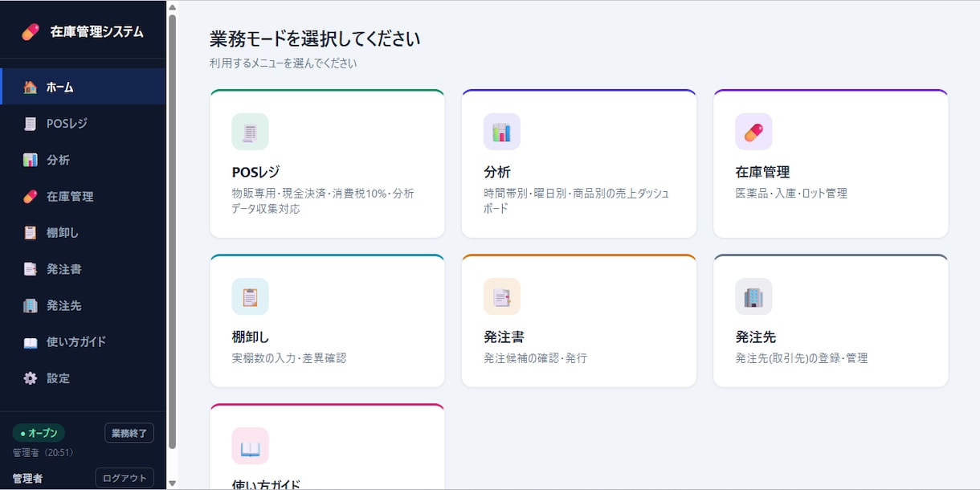Click the bar chart icon in the 分析 card
This screenshot has height=490, width=980.
coord(502,132)
